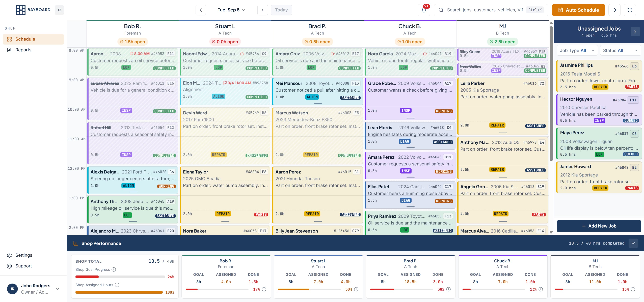
Task: Click the JR user avatar
Action: click(x=13, y=289)
